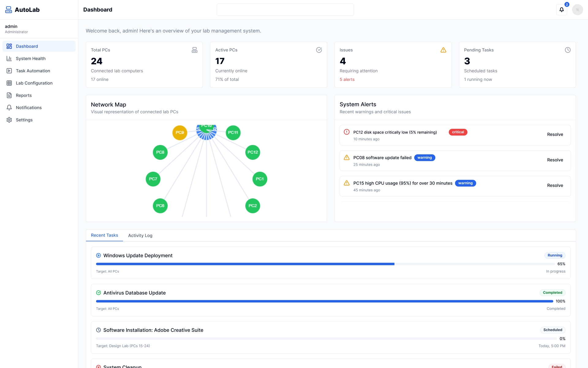Image resolution: width=588 pixels, height=368 pixels.
Task: Open the System Health section in sidebar
Action: click(31, 58)
